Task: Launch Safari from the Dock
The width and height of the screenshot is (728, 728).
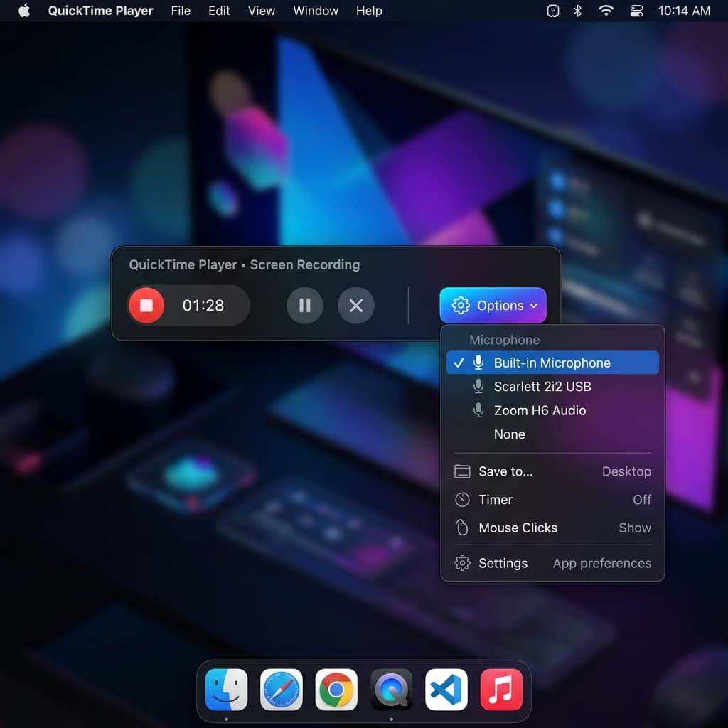Action: pyautogui.click(x=281, y=689)
